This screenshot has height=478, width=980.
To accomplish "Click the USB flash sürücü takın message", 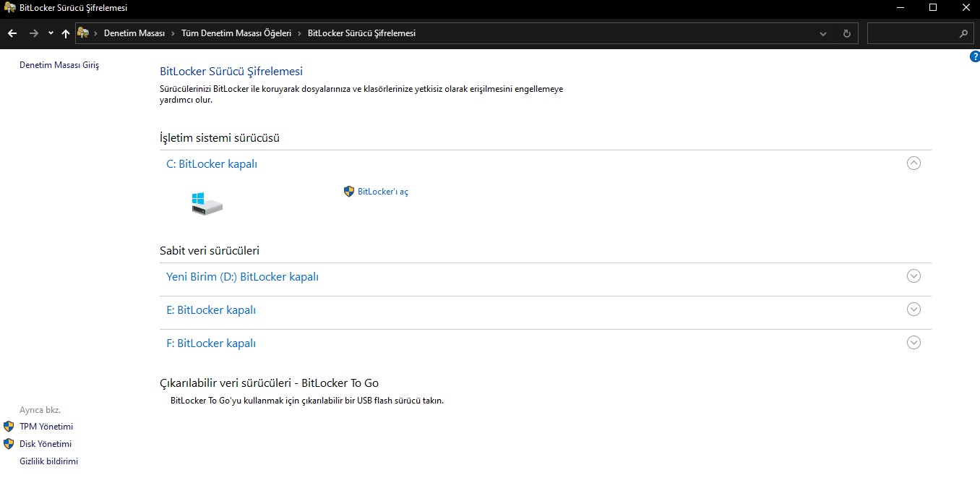I will point(307,401).
